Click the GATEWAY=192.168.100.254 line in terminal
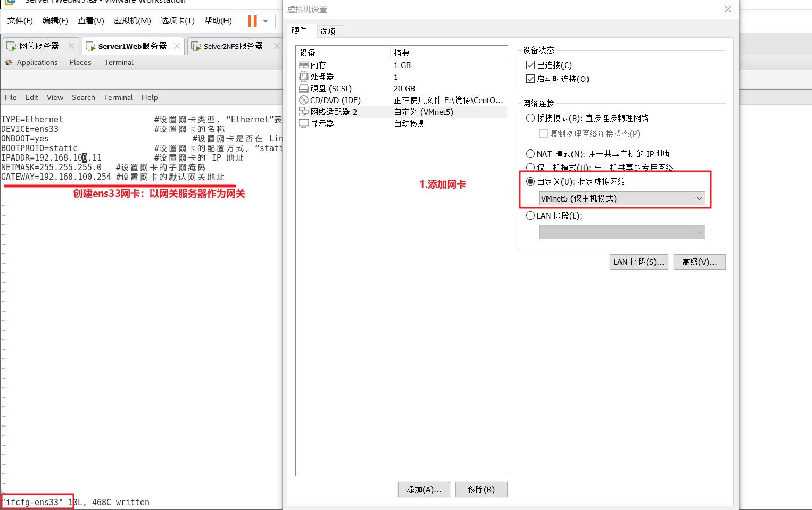This screenshot has width=812, height=510. 56,177
